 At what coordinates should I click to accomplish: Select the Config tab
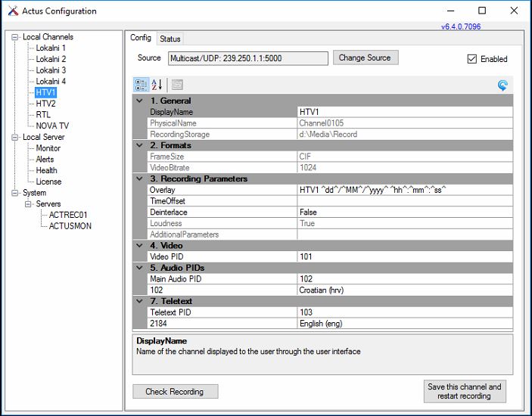click(141, 38)
